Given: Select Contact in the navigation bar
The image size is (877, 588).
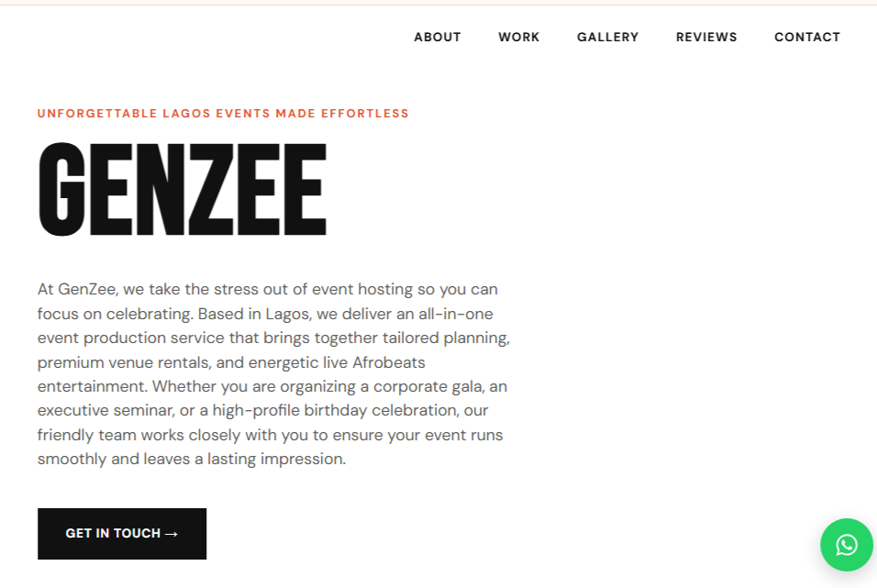Looking at the screenshot, I should click(807, 37).
